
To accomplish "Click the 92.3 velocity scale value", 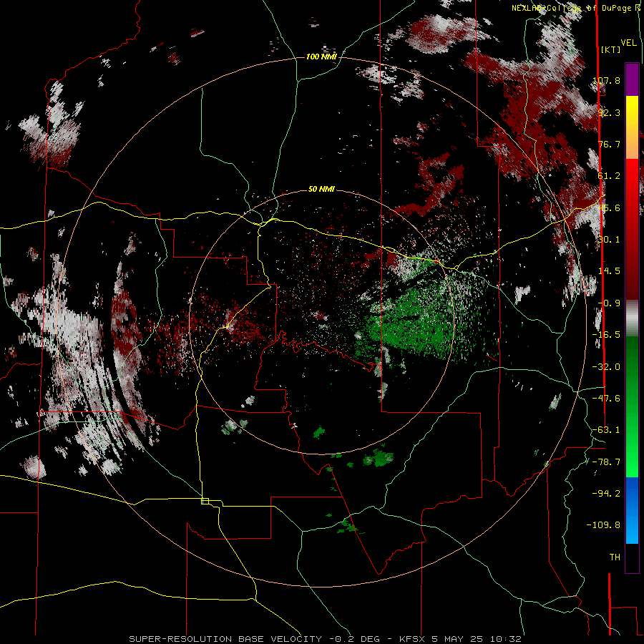I will [609, 112].
